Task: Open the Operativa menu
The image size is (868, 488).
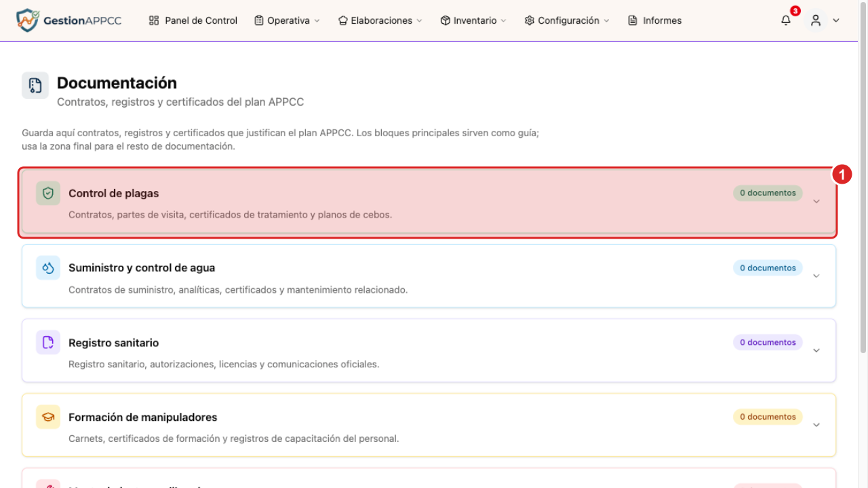Action: click(x=287, y=20)
